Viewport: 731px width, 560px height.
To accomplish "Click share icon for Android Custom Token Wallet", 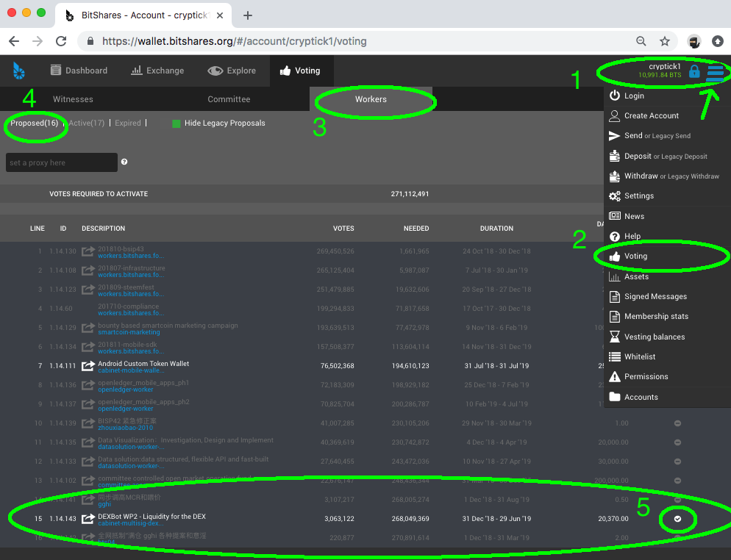I will tap(88, 366).
